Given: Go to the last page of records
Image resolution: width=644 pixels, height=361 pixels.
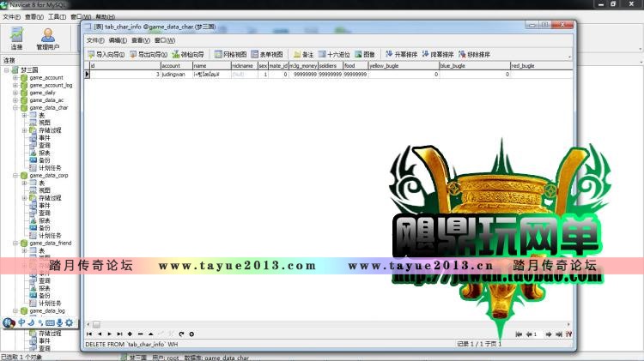Looking at the screenshot, I should (x=559, y=334).
